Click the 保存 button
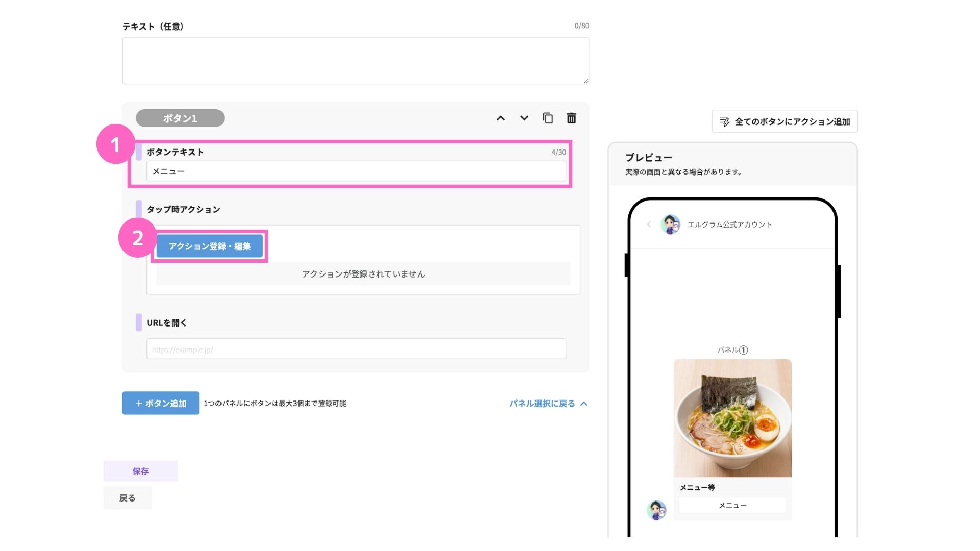This screenshot has width=980, height=551. tap(140, 471)
